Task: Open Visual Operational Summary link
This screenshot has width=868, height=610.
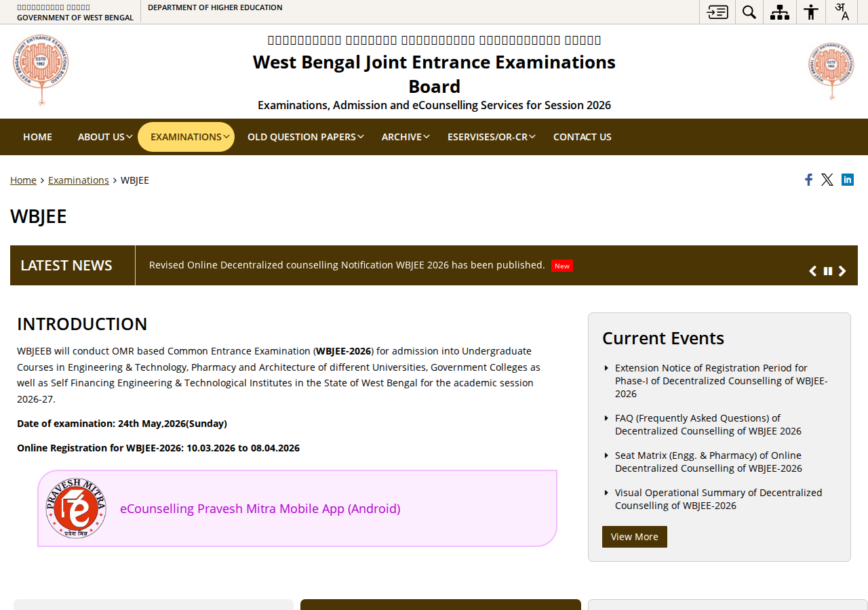Action: pos(719,499)
